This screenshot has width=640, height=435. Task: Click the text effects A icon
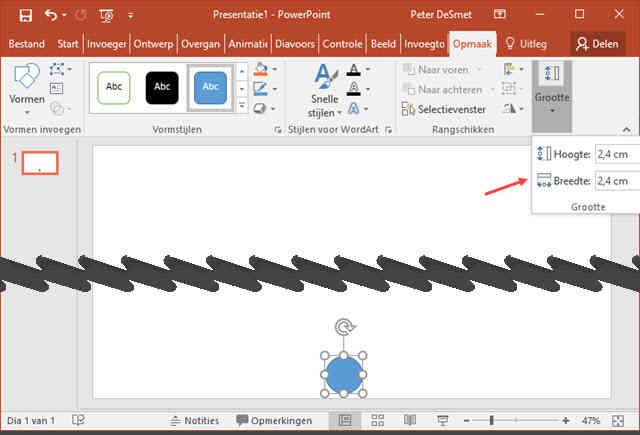(354, 109)
